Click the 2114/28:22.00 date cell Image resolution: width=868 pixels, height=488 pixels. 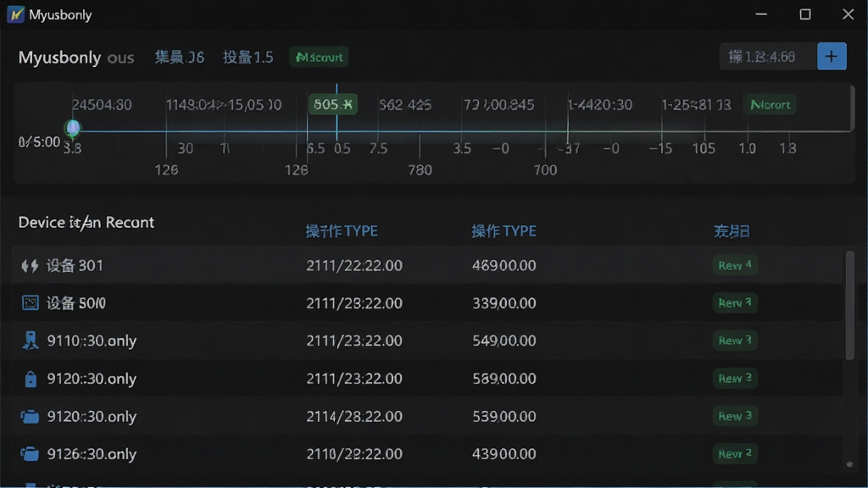[x=354, y=417]
